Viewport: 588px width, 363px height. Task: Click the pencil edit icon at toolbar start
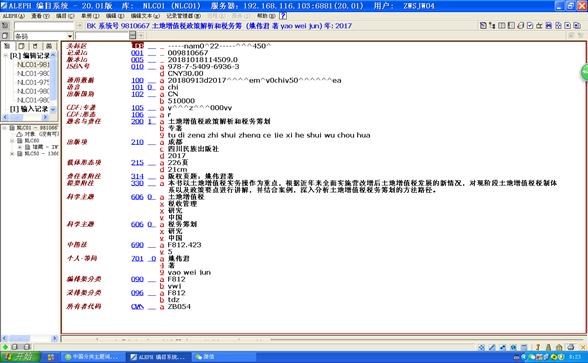(483, 26)
